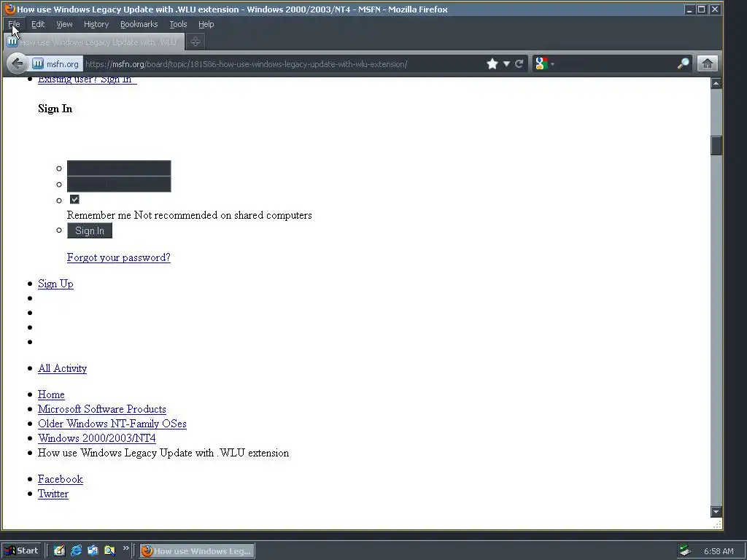Launch the Outlook Express quick launch icon
The height and width of the screenshot is (560, 747).
click(93, 551)
